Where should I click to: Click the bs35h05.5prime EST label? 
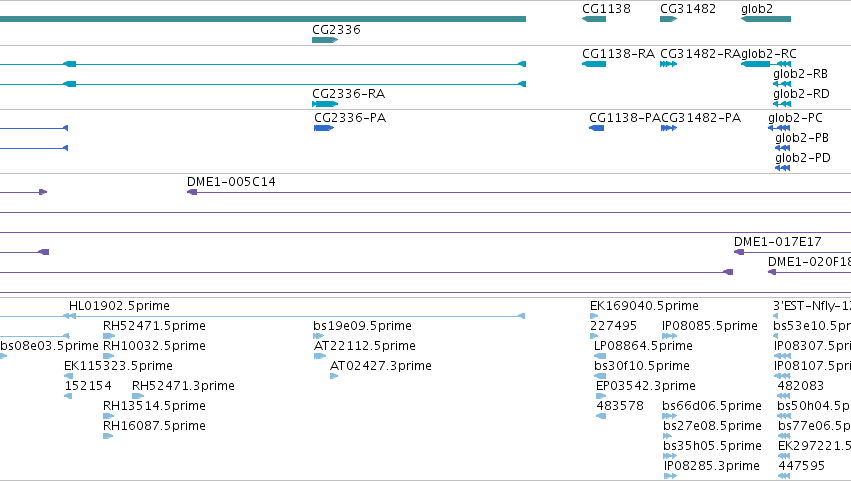pos(713,446)
